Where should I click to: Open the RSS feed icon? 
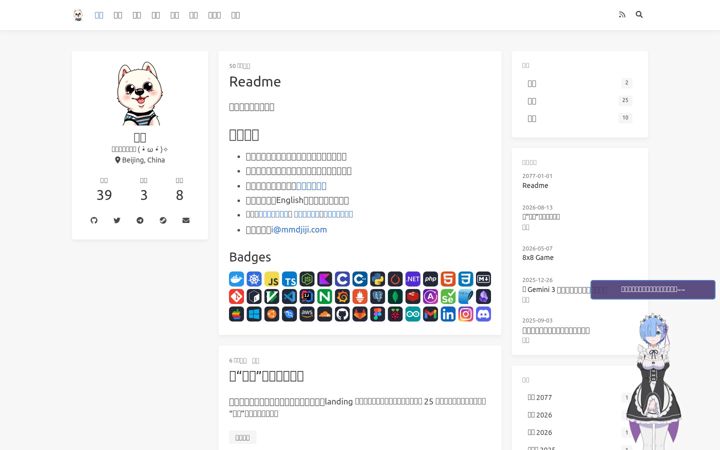pyautogui.click(x=622, y=15)
